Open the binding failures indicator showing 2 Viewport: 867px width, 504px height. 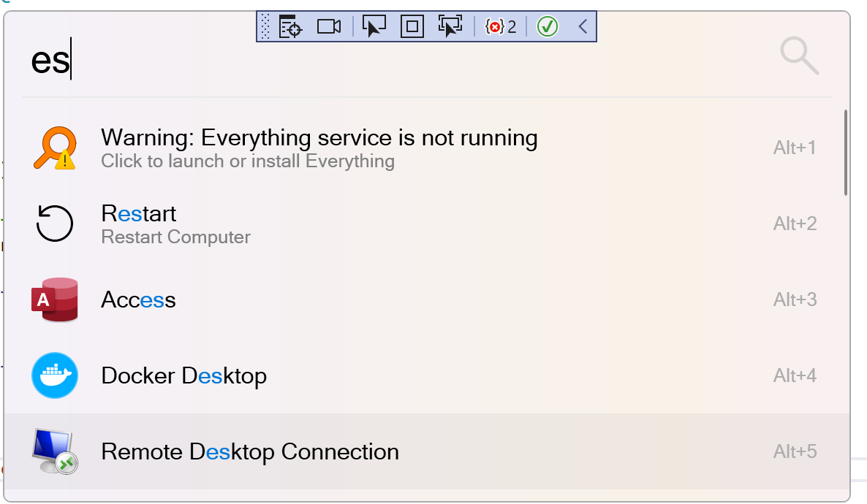(x=501, y=26)
